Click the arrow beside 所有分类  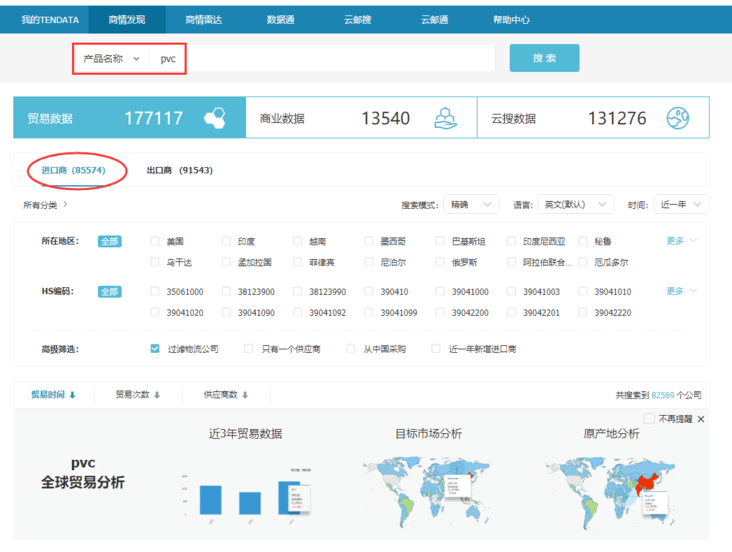pyautogui.click(x=66, y=205)
